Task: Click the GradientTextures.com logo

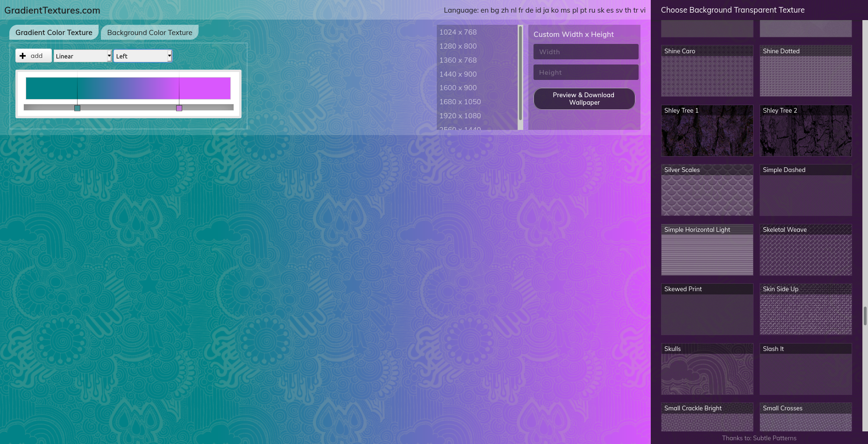Action: pos(51,10)
